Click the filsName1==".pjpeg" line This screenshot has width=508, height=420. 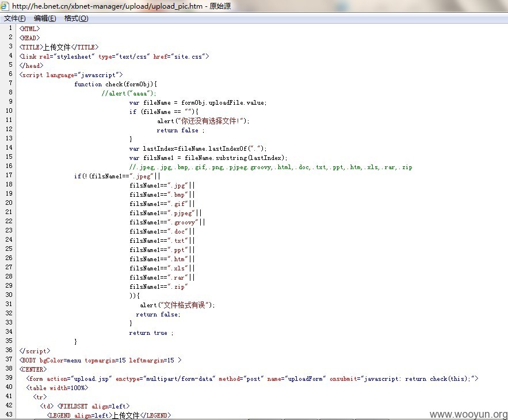(x=165, y=213)
